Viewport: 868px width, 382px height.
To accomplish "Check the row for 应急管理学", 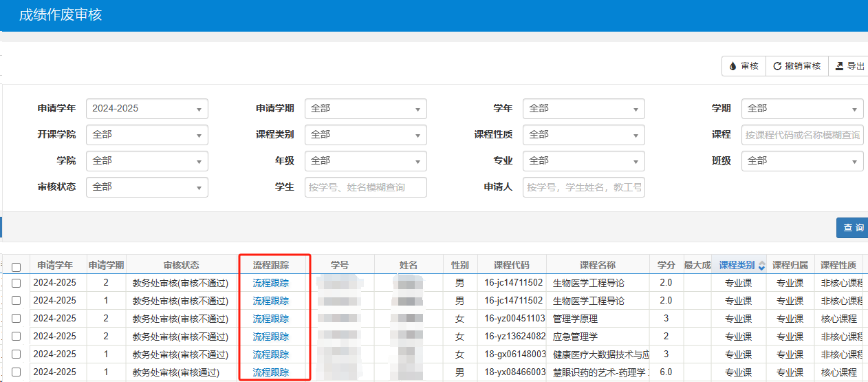I will tap(16, 337).
